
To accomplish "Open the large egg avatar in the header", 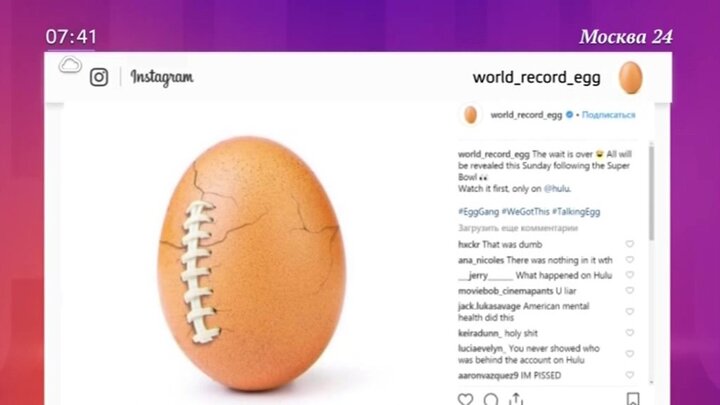I will coord(630,78).
